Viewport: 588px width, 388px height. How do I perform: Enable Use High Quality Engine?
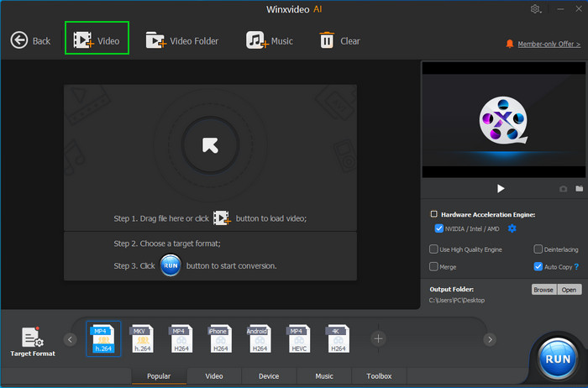[x=433, y=249]
